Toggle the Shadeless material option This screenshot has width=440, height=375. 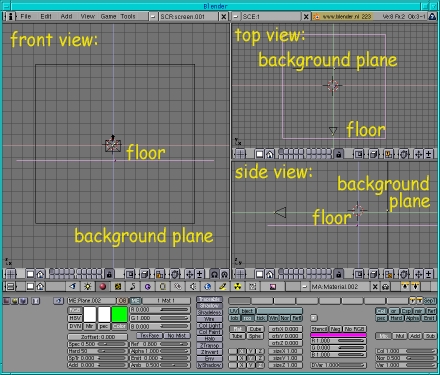coord(209,312)
